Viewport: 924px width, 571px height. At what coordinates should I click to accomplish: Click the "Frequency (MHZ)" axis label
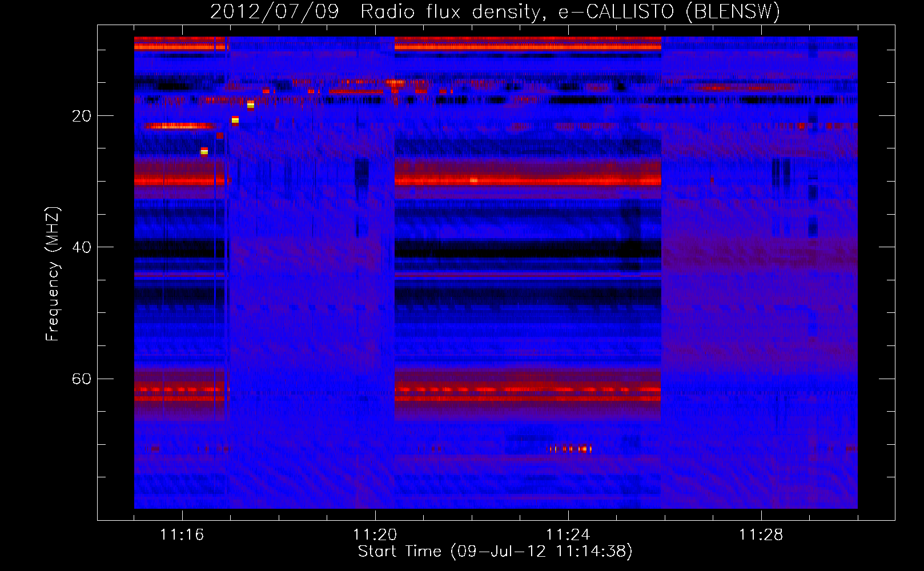coord(53,274)
